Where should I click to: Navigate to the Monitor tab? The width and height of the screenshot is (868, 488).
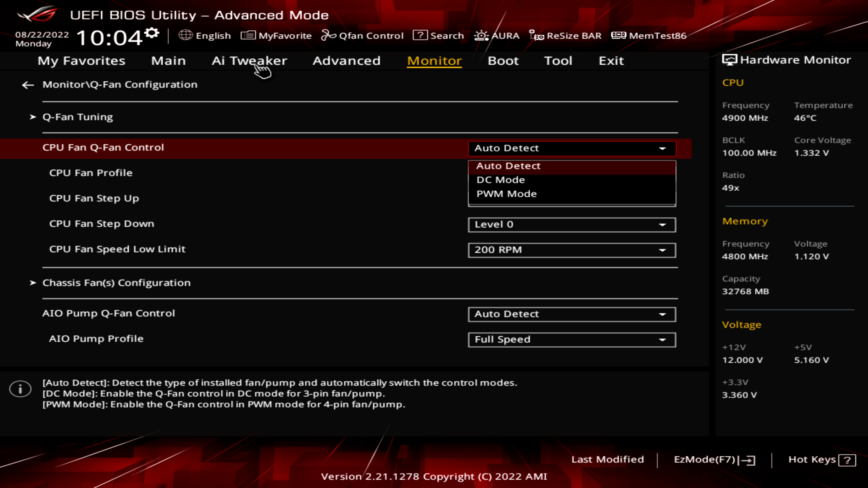[x=433, y=60]
